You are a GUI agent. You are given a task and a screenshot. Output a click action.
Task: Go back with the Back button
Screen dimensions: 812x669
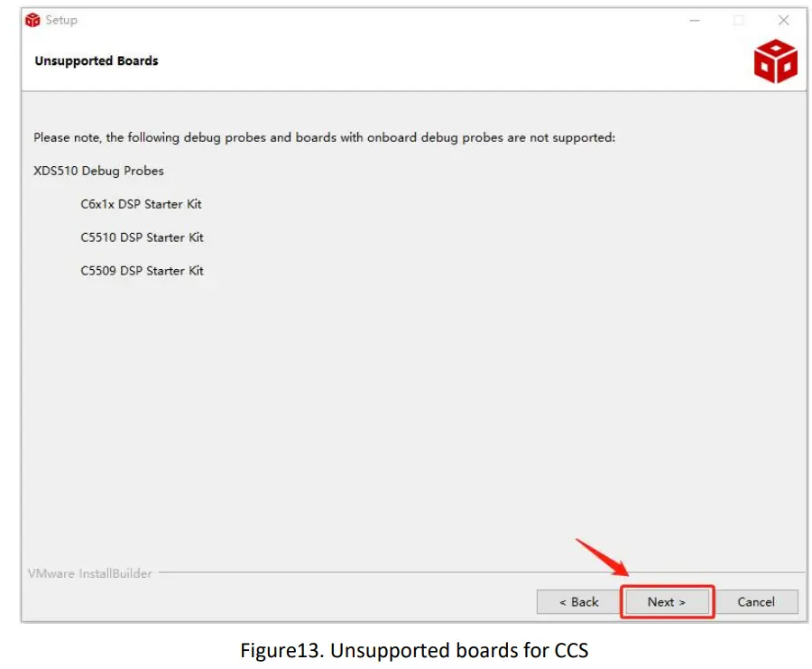click(578, 602)
